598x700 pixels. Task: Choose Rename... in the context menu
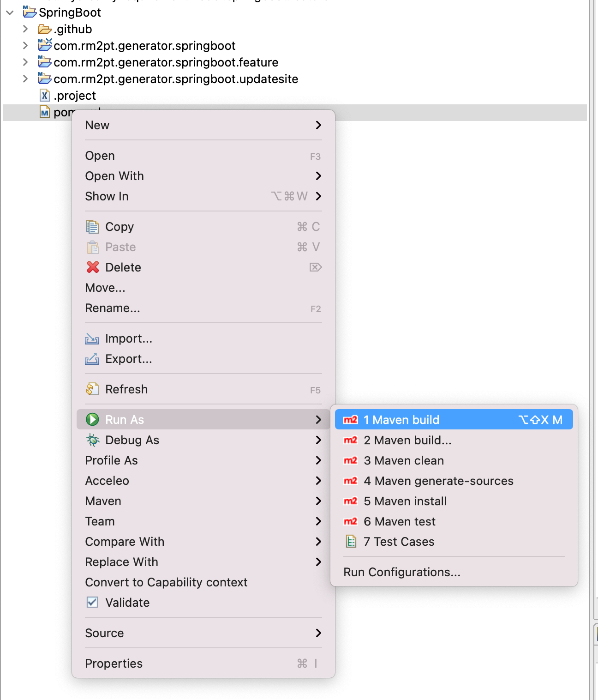[203, 308]
